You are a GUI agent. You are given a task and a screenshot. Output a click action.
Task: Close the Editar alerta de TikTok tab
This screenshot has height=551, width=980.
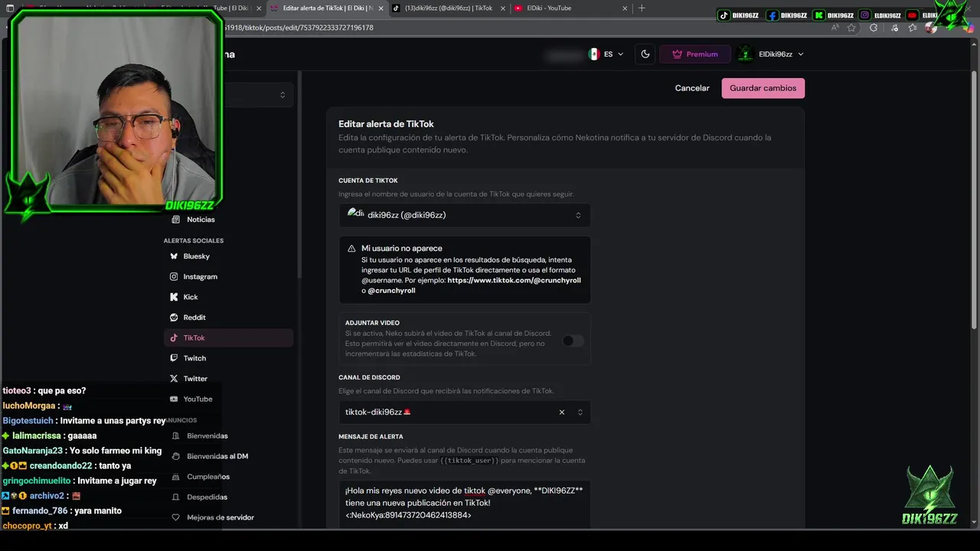[x=381, y=8]
